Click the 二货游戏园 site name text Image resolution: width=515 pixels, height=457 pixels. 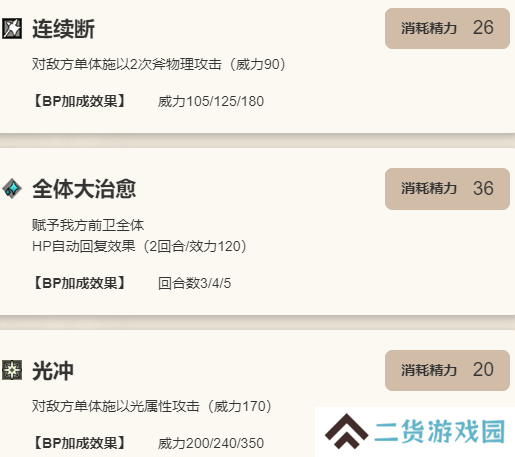[x=439, y=431]
